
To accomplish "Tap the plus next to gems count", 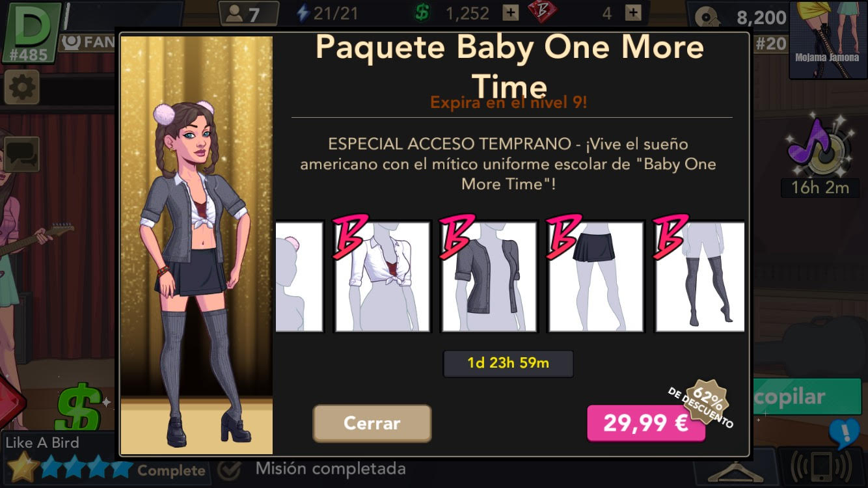I will point(632,12).
